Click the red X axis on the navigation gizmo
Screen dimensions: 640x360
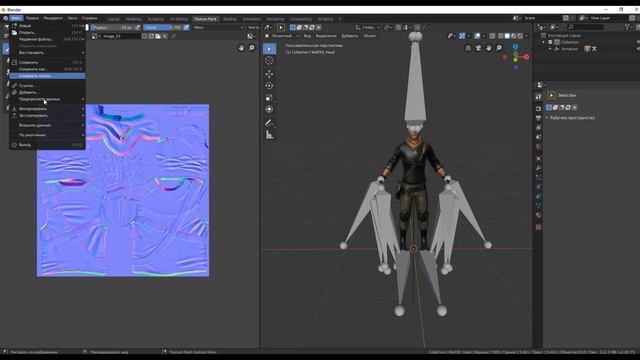527,57
